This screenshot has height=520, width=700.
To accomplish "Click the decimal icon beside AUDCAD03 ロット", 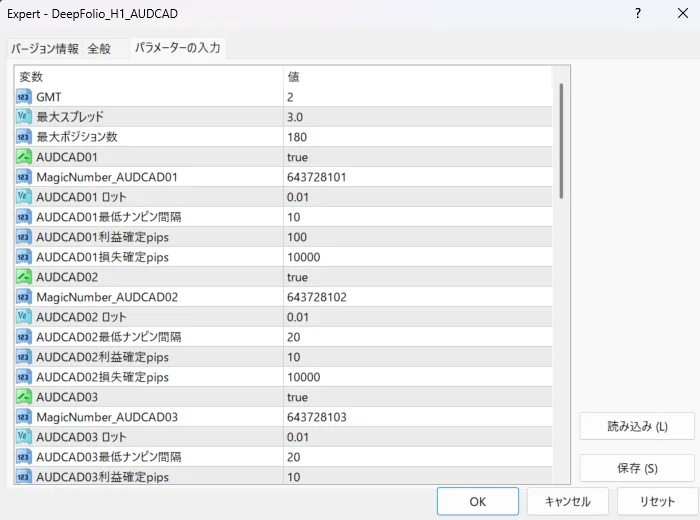I will coord(24,437).
